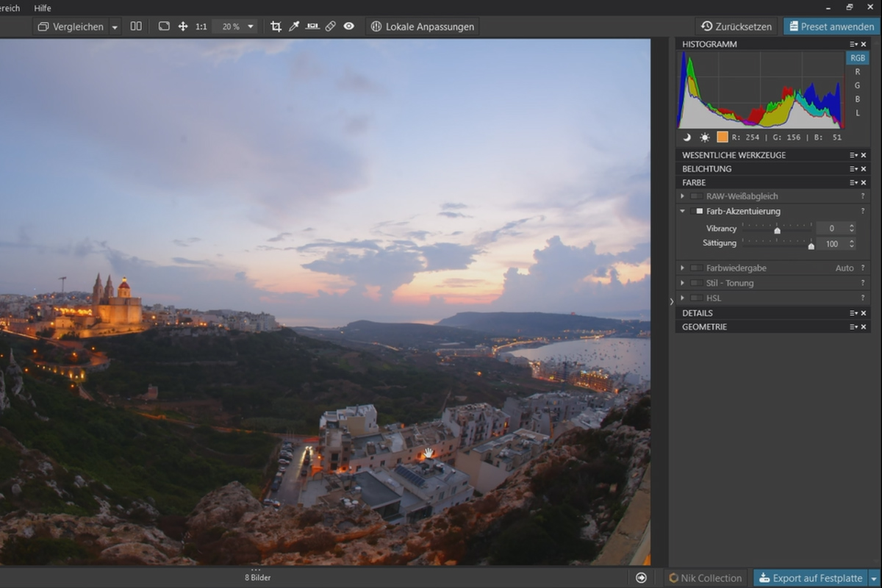Activate the horizon leveling tool
The image size is (882, 588).
[x=312, y=26]
